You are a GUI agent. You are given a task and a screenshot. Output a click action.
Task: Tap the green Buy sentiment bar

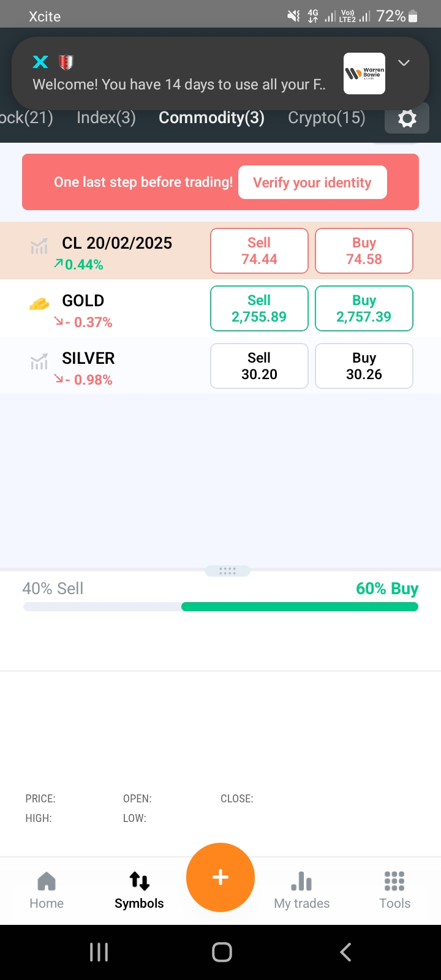(300, 607)
